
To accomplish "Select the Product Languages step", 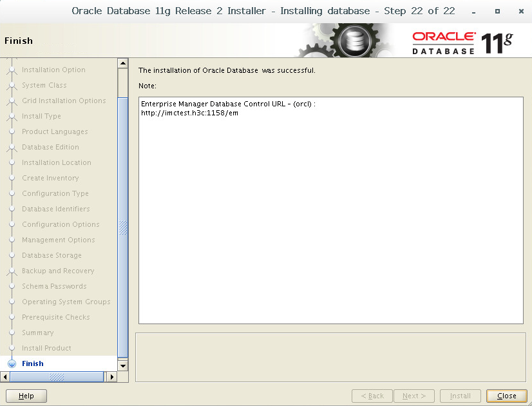I will point(55,131).
